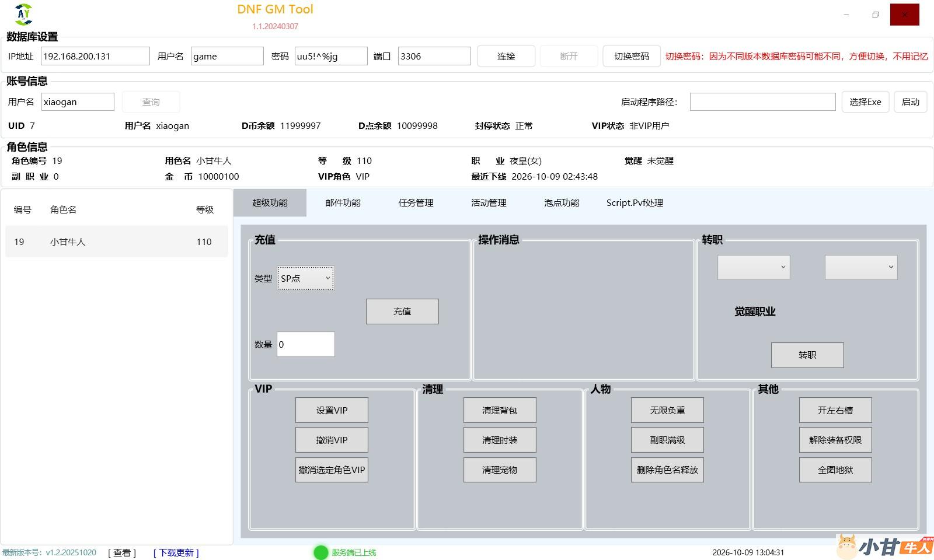
Task: Click the 设置VIP button
Action: pyautogui.click(x=332, y=410)
